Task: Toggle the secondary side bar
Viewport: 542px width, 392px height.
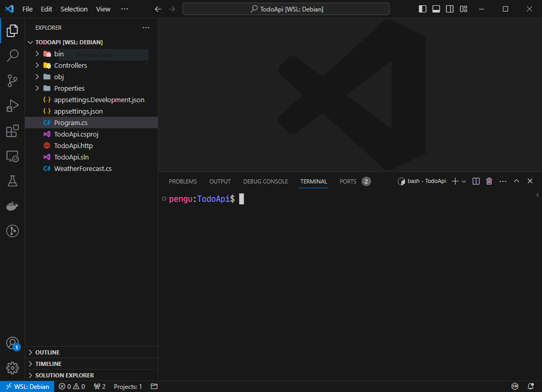Action: 449,8
